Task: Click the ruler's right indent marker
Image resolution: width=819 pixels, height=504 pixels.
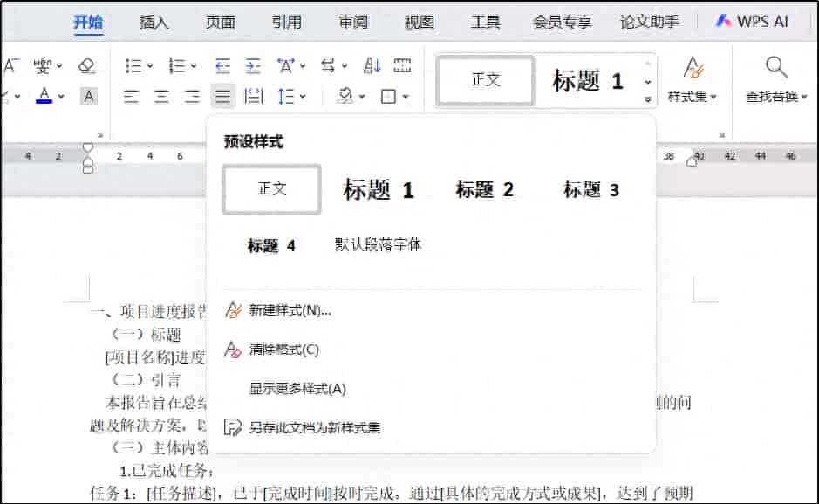Action: [x=692, y=160]
